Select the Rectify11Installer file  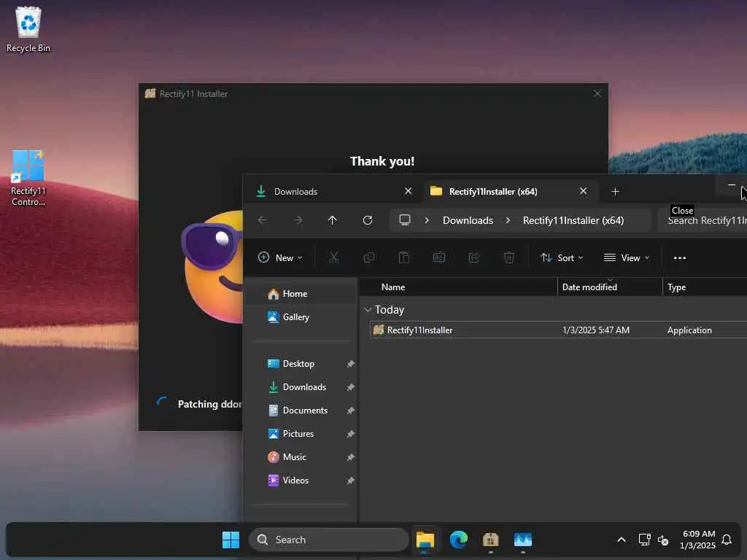coord(419,330)
